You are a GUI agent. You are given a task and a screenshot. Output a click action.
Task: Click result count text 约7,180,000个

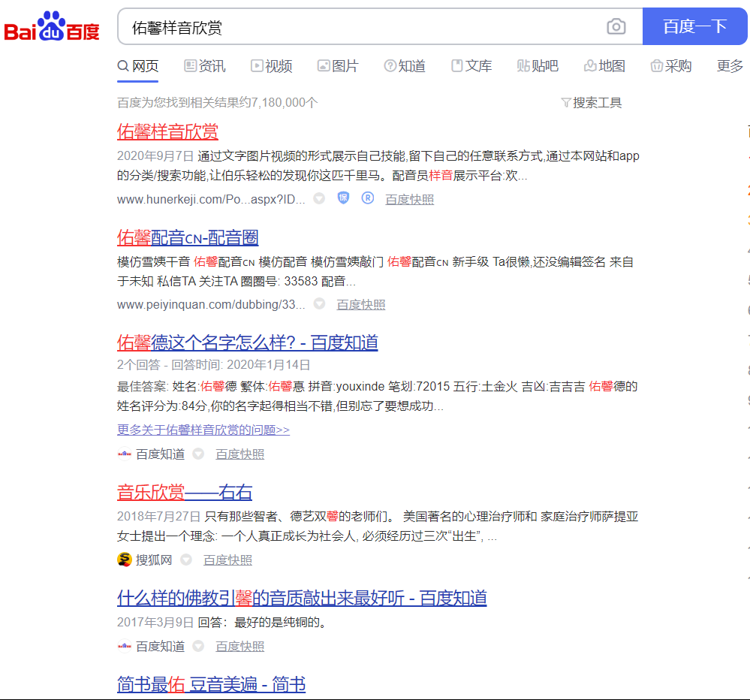[x=279, y=102]
